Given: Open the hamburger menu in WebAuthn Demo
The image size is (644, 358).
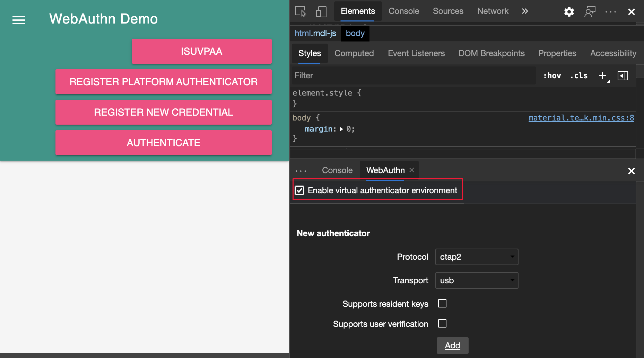Looking at the screenshot, I should pyautogui.click(x=18, y=20).
